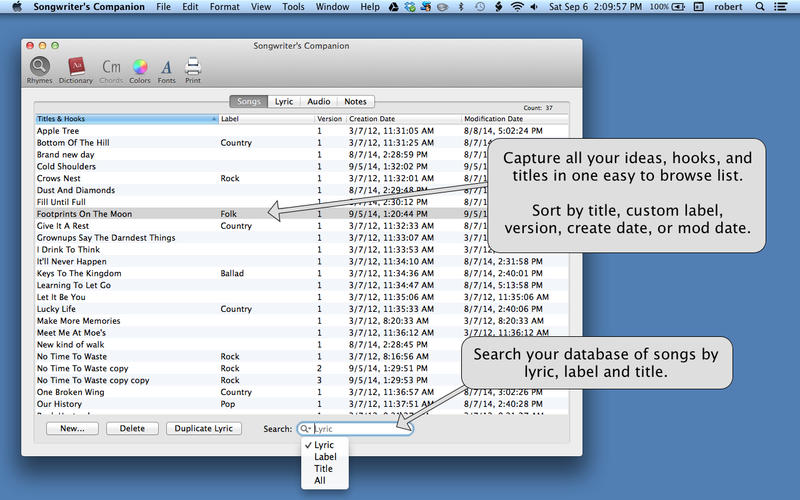800x500 pixels.
Task: Open the Fonts panel
Action: click(x=166, y=68)
